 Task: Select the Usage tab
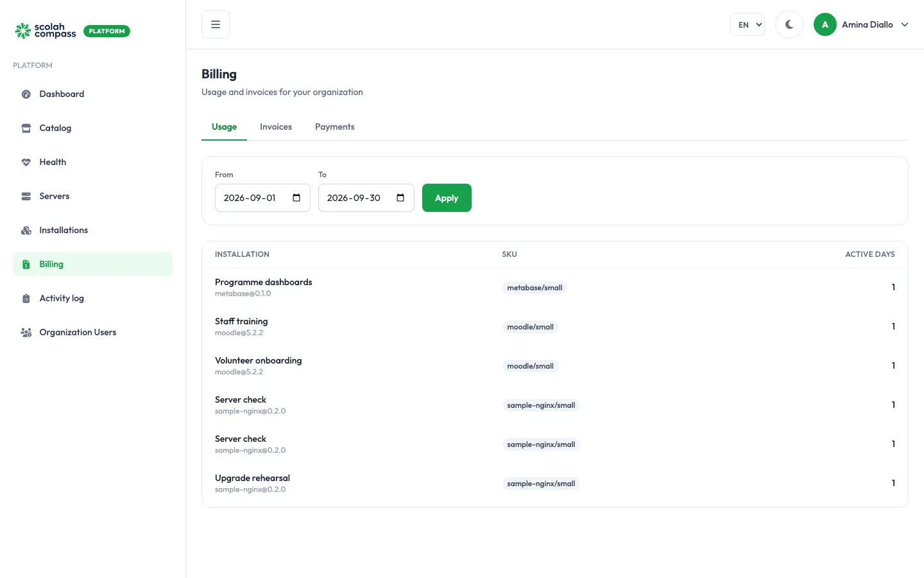[x=224, y=127]
